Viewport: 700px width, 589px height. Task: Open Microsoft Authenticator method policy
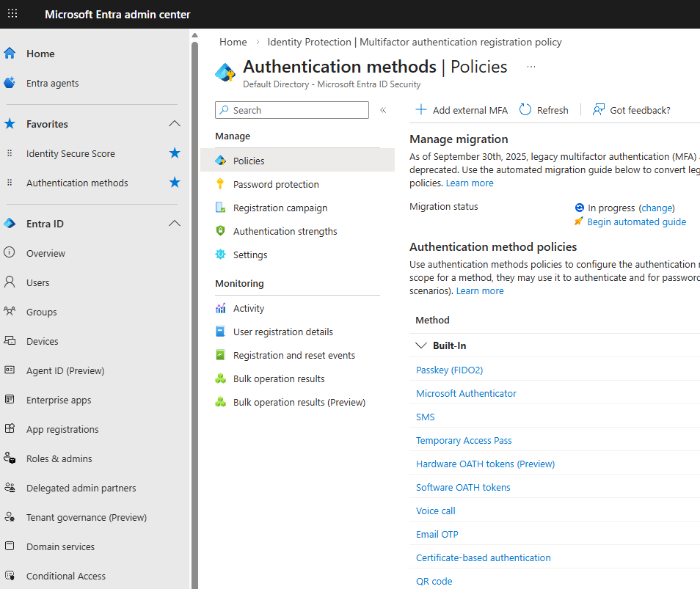(466, 393)
